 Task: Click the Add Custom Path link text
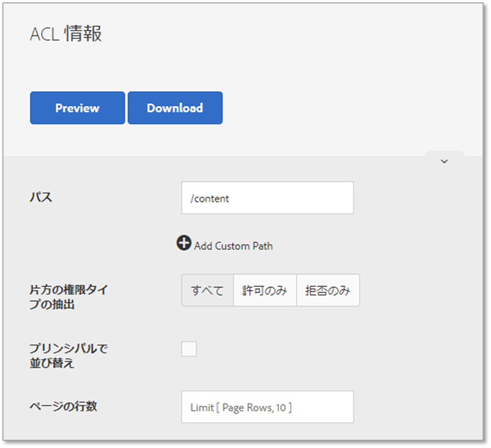(x=232, y=246)
